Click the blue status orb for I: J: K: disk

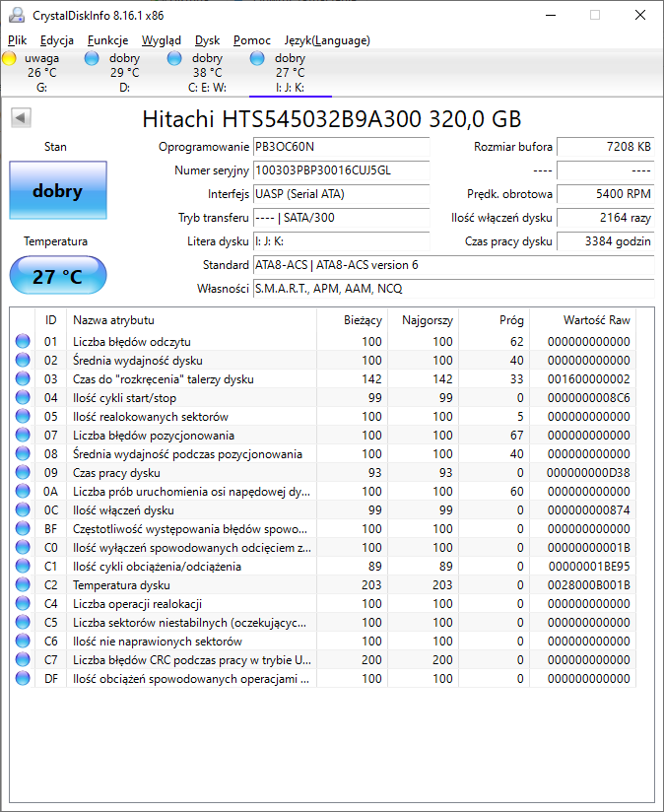coord(257,58)
